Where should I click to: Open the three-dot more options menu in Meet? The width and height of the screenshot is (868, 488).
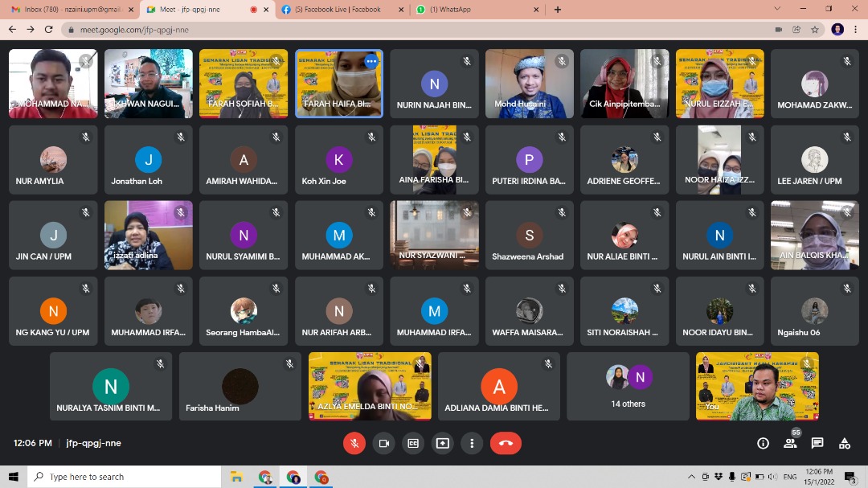tap(472, 443)
